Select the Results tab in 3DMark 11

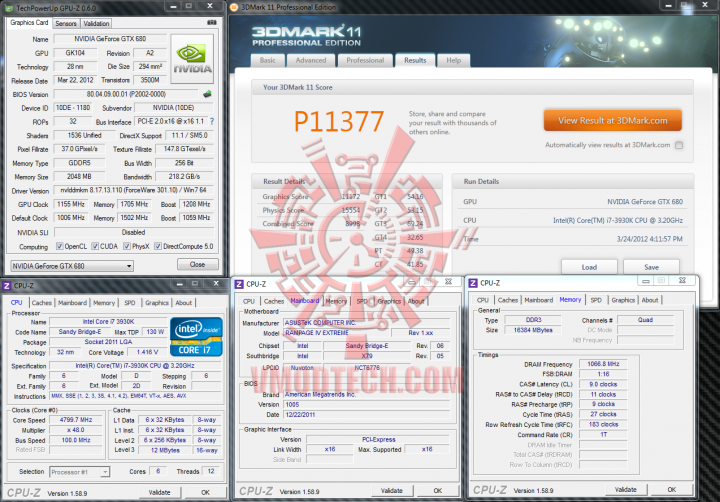[x=415, y=60]
